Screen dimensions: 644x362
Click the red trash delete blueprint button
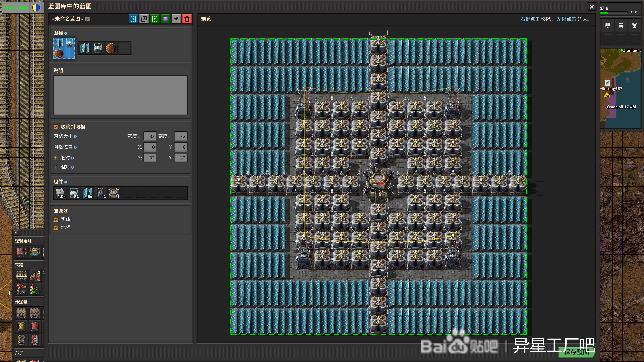coord(187,19)
